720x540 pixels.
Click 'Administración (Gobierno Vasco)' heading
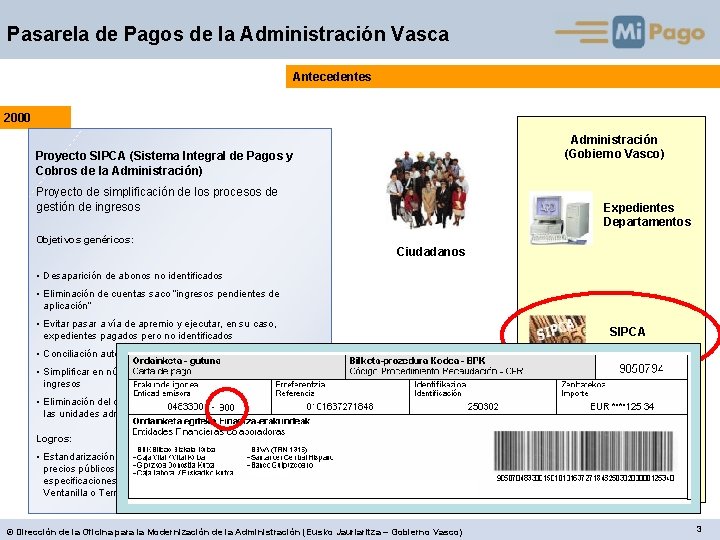614,146
